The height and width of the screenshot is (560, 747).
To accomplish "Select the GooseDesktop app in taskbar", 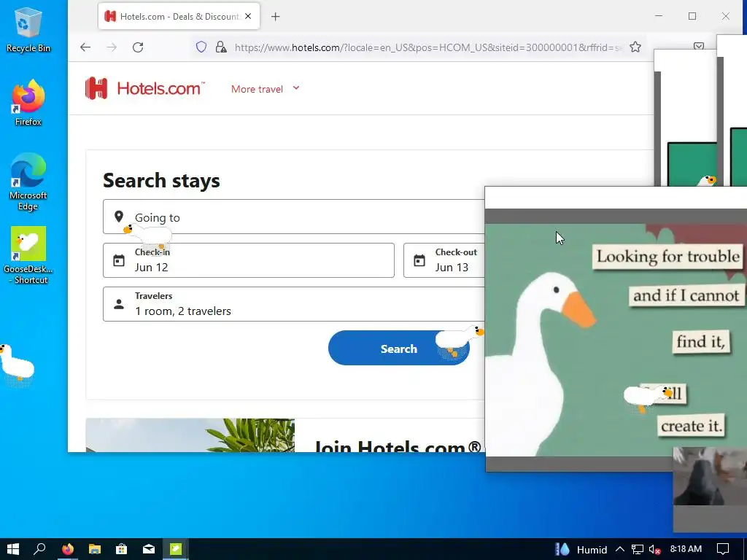I will [176, 549].
